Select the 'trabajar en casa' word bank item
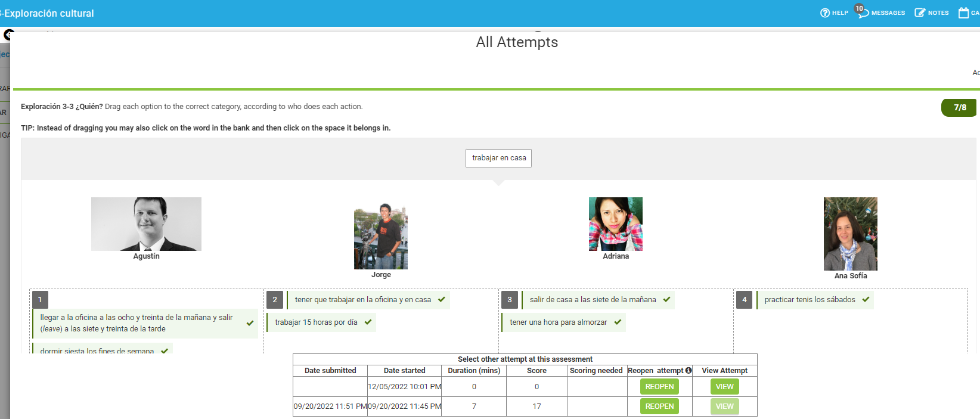This screenshot has width=980, height=419. (499, 158)
